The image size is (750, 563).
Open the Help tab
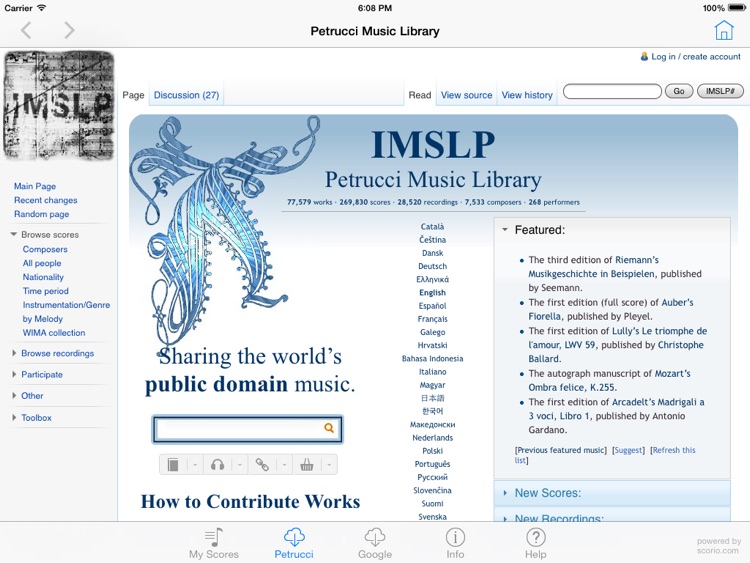536,543
